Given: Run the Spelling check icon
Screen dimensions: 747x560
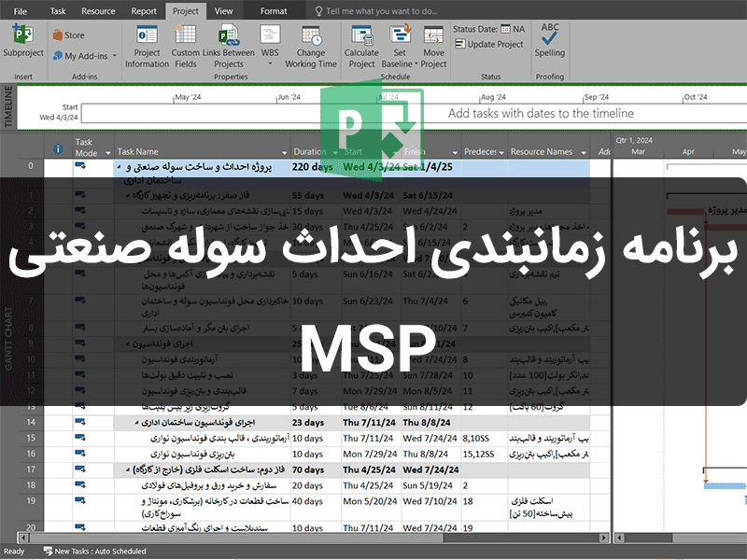Looking at the screenshot, I should pyautogui.click(x=550, y=41).
